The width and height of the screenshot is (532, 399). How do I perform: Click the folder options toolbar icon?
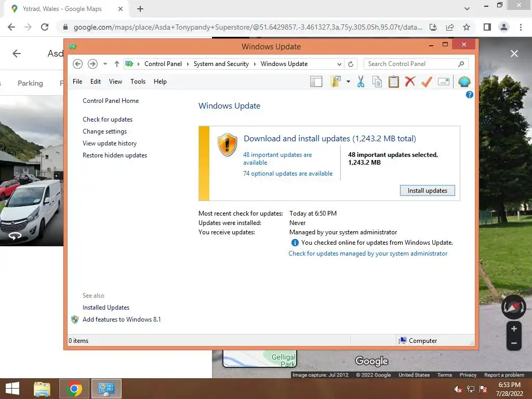point(335,82)
